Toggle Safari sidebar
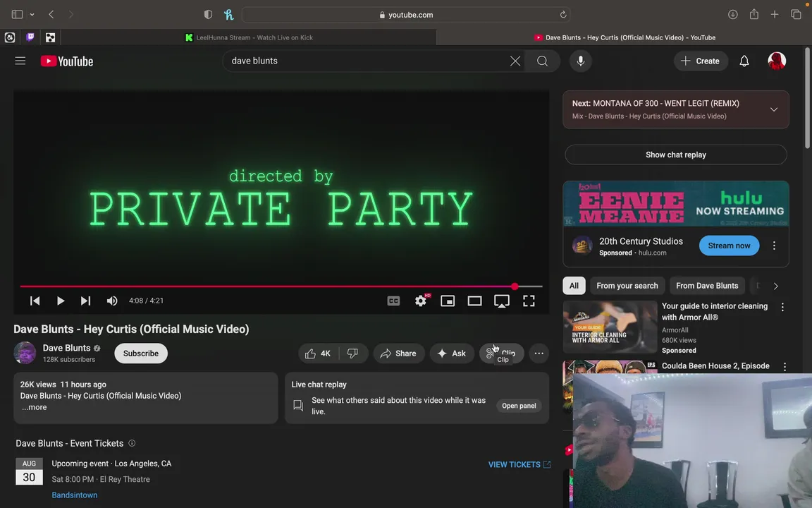 [17, 15]
